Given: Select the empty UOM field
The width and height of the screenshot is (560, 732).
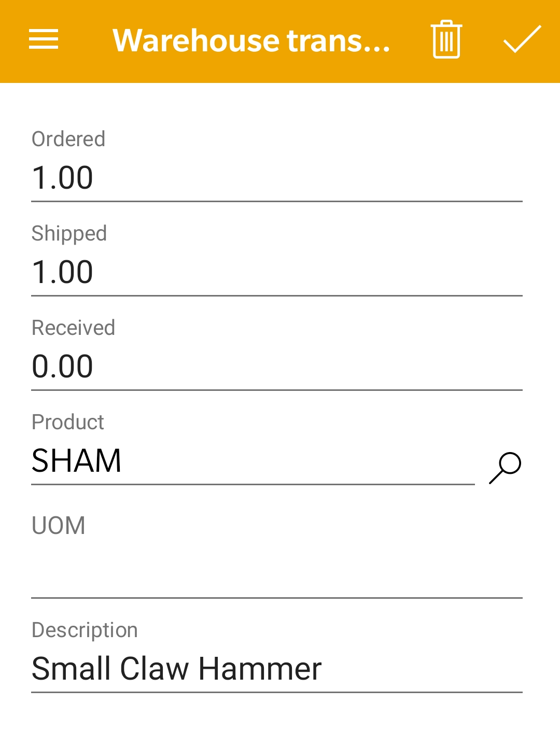Looking at the screenshot, I should pos(277,570).
